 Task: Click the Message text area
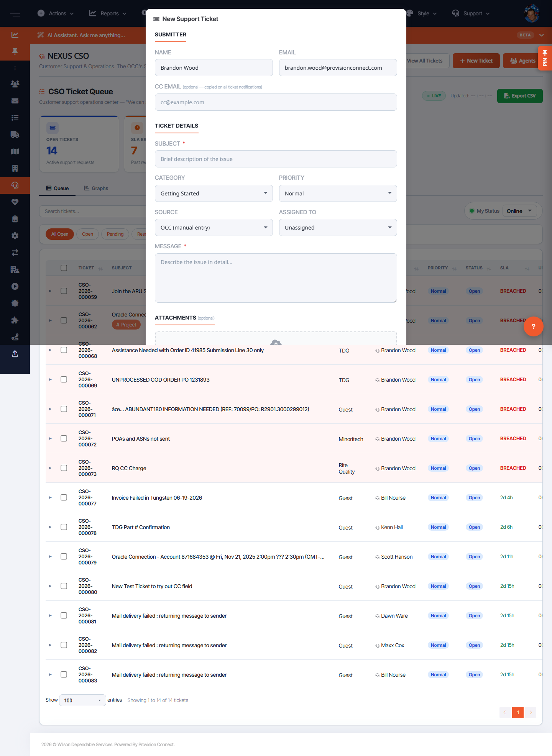276,278
